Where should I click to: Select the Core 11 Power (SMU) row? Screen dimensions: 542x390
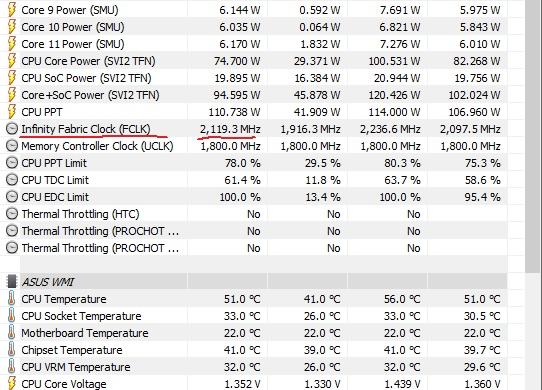coord(254,44)
